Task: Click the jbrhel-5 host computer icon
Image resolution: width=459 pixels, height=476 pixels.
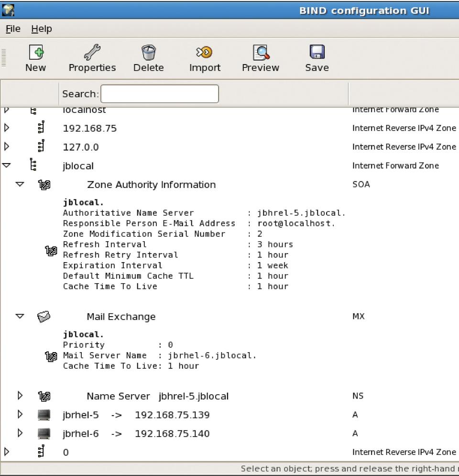Action: pos(44,415)
